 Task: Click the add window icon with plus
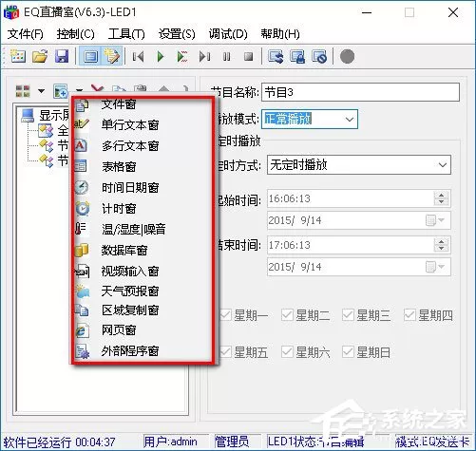pyautogui.click(x=60, y=91)
